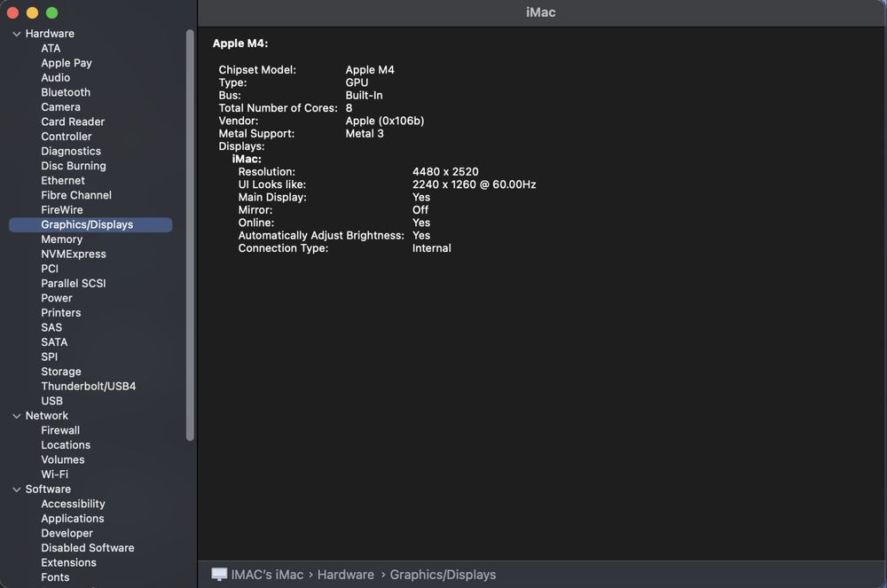887x588 pixels.
Task: Open the Storage hardware section
Action: coord(61,372)
